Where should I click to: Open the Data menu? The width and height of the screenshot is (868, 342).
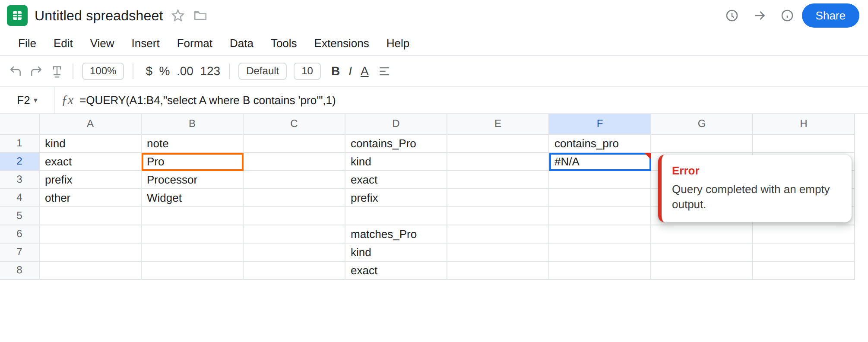coord(241,43)
